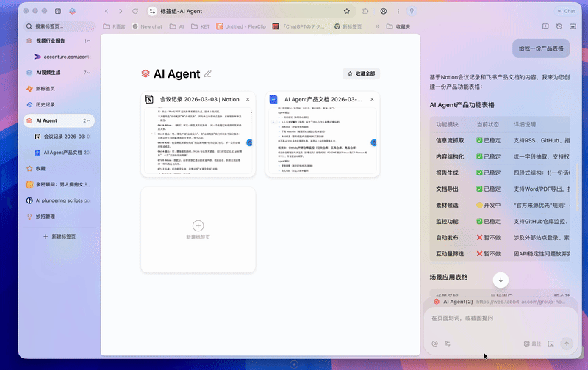Click the @ mention icon in chat input
588x370 pixels.
coord(434,344)
